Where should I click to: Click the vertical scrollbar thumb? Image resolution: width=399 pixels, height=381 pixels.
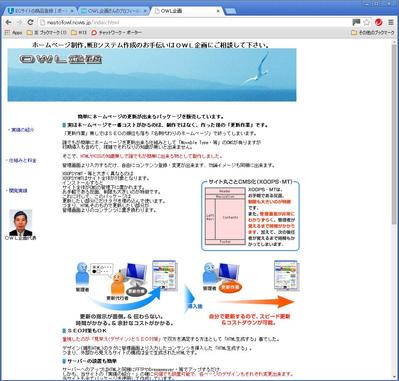pyautogui.click(x=394, y=133)
